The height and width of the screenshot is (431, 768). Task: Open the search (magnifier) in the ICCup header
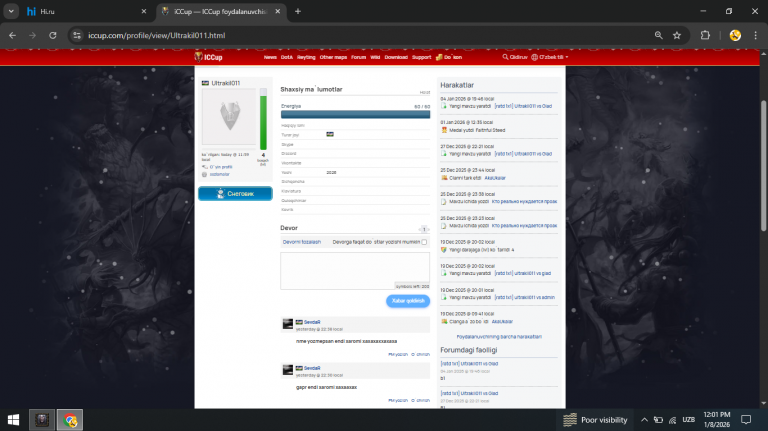[505, 57]
